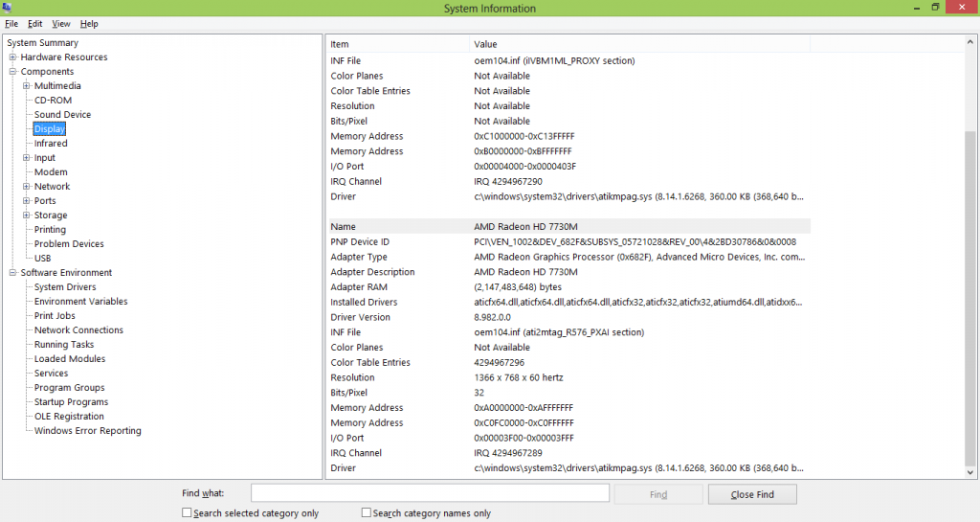Select Running Tasks in the tree
The height and width of the screenshot is (522, 980).
click(64, 345)
